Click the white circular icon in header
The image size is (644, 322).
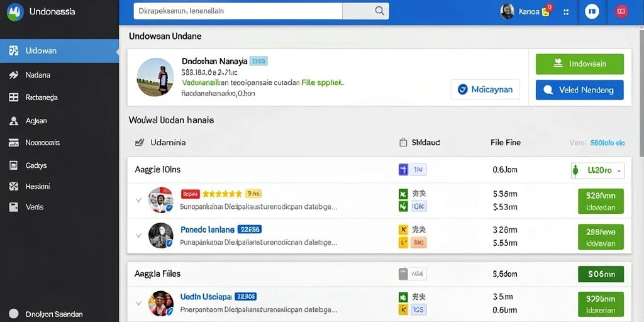[x=592, y=11]
